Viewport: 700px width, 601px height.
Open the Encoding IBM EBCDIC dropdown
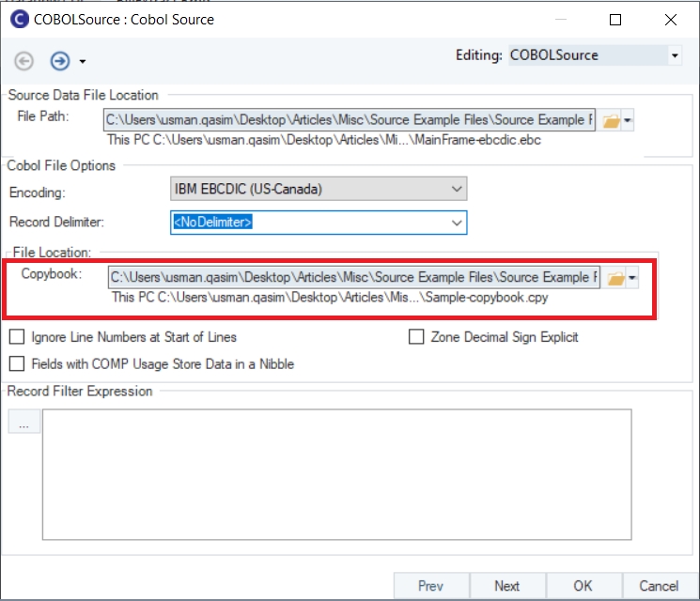319,189
